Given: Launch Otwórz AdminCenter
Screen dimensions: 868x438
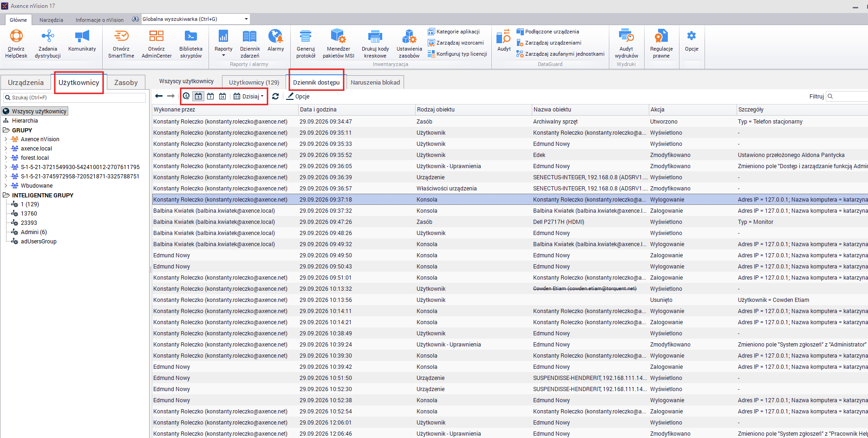Looking at the screenshot, I should pyautogui.click(x=157, y=43).
